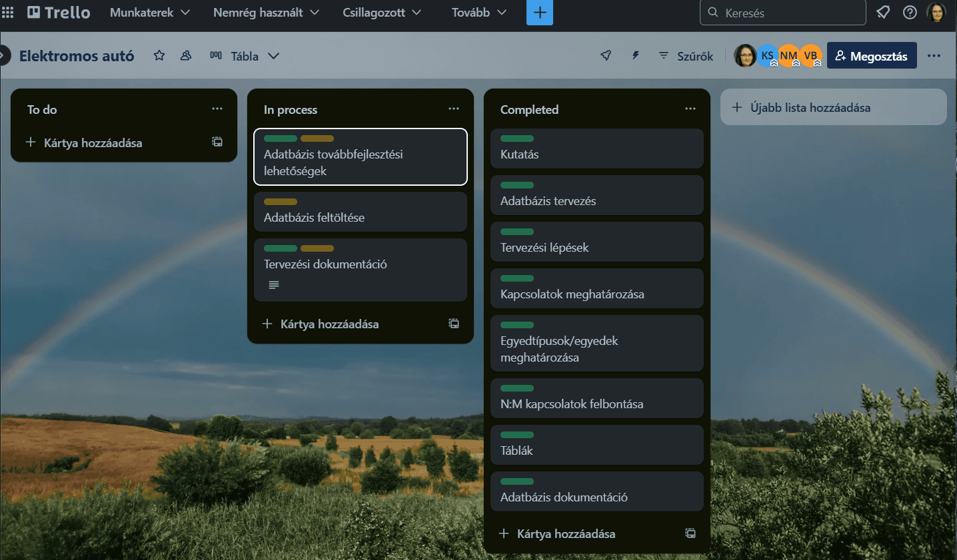
Task: Click yellow label on Tervezési dokumentáció card
Action: point(317,248)
